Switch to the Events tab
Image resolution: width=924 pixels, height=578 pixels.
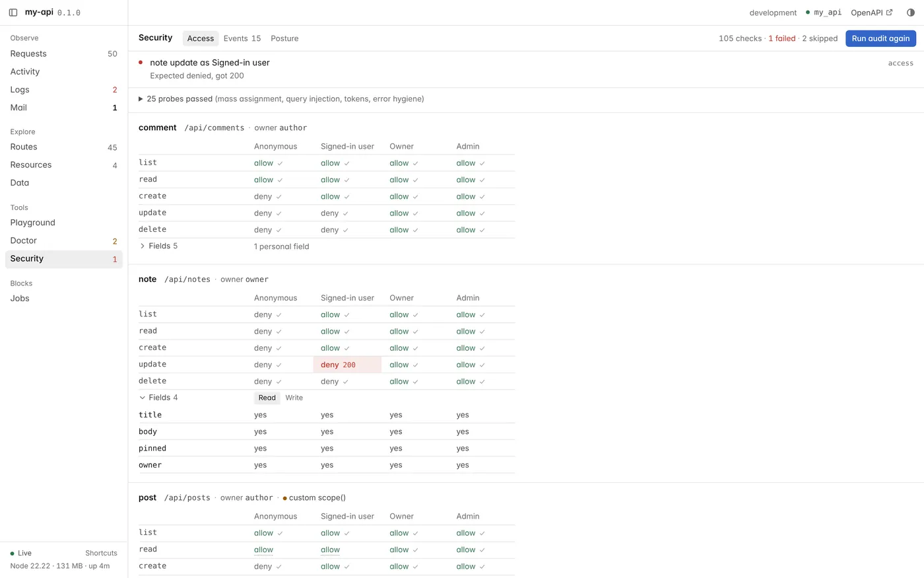(x=242, y=38)
